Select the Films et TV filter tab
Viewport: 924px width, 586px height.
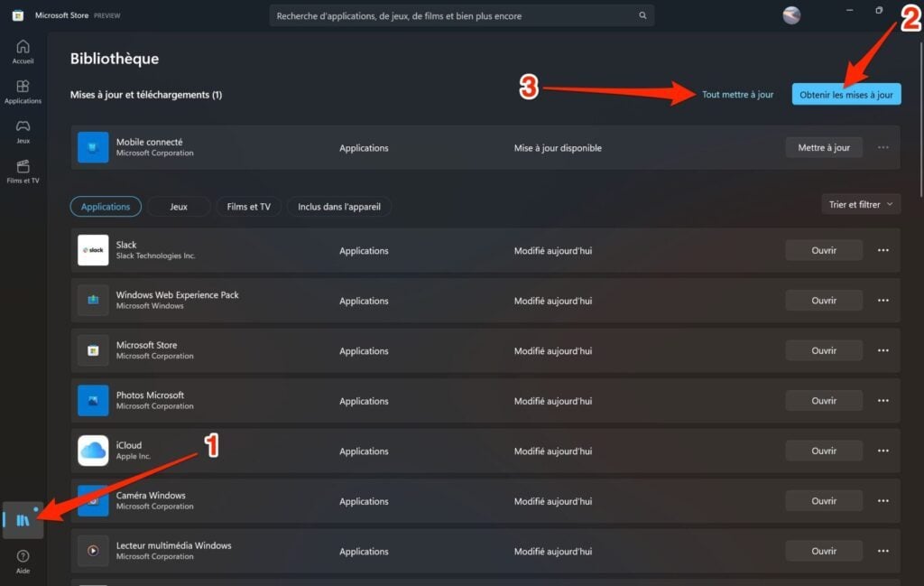249,207
